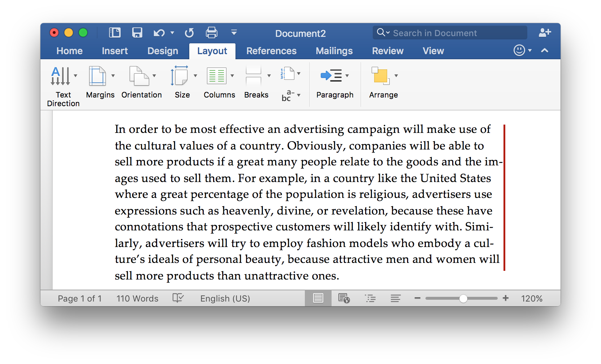The width and height of the screenshot is (601, 364).
Task: Click the Text Direction icon
Action: click(60, 76)
